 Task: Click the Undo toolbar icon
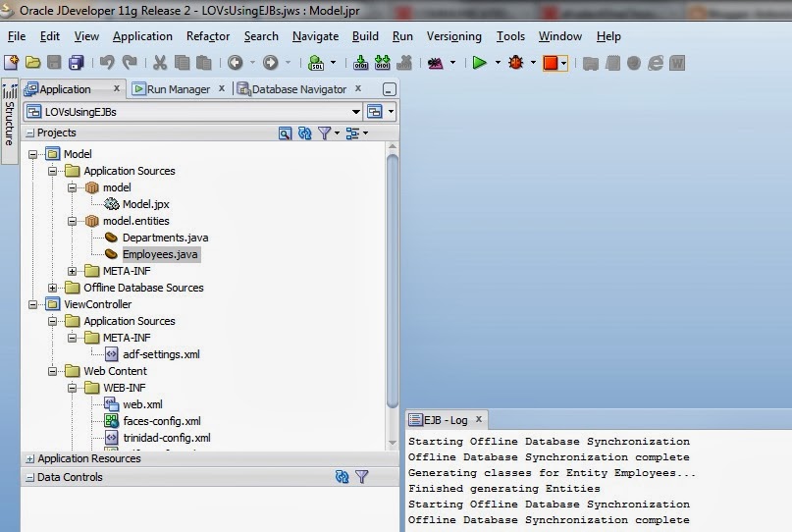[107, 63]
